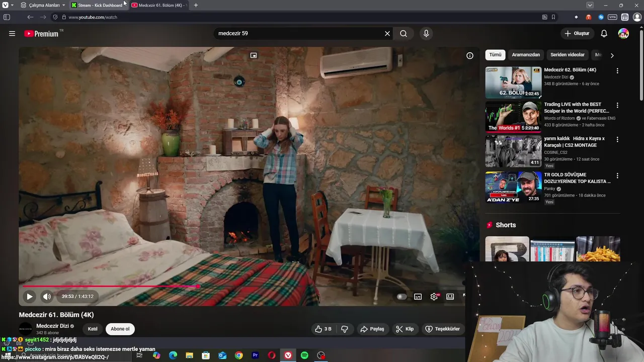
Task: Go to YouTube Premium home logo
Action: [42, 34]
